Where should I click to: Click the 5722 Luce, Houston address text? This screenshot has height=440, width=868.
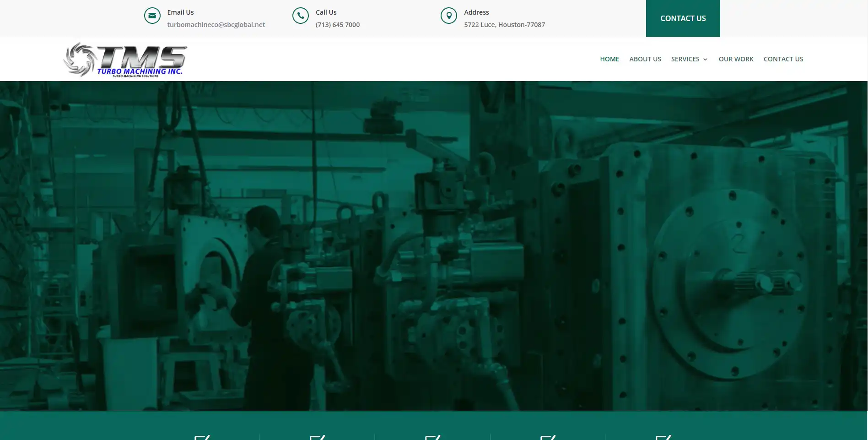(x=504, y=25)
